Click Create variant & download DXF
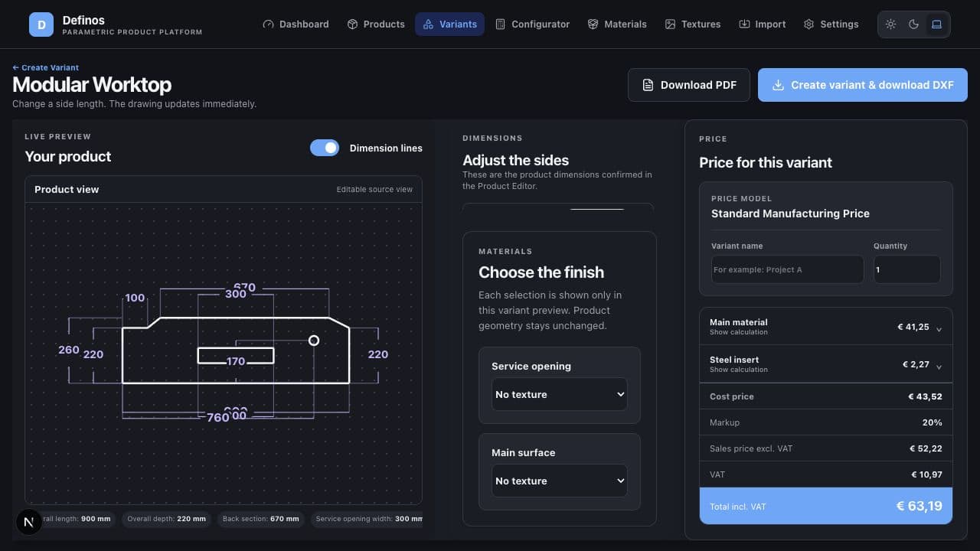Viewport: 980px width, 551px height. pos(863,85)
